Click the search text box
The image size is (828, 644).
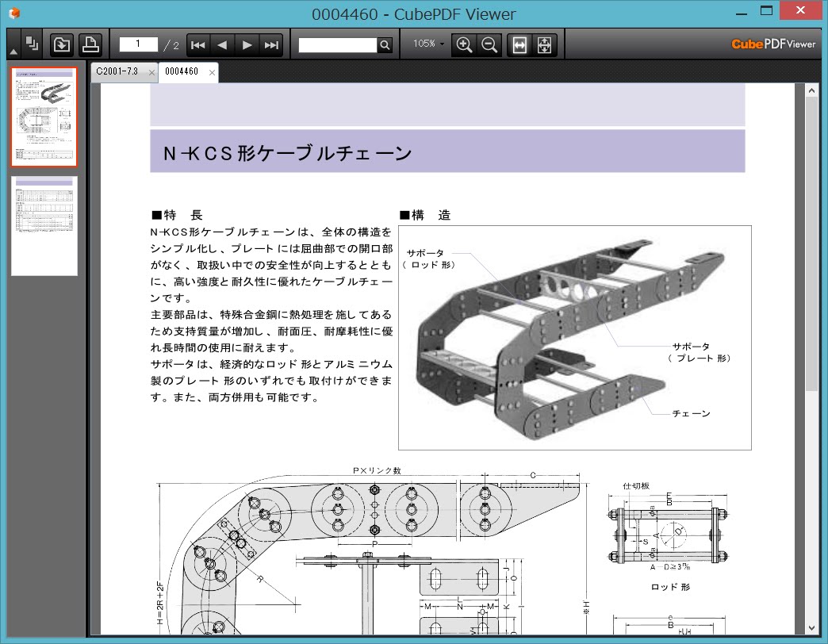[338, 45]
